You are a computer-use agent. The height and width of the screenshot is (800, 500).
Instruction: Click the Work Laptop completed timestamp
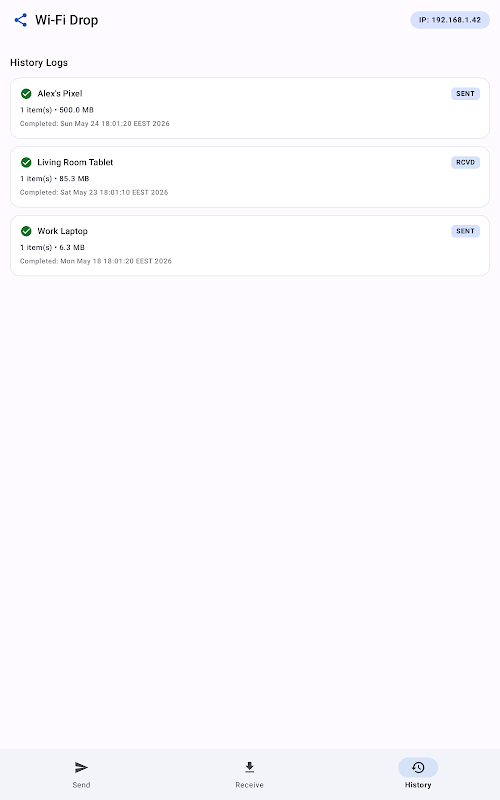point(96,261)
